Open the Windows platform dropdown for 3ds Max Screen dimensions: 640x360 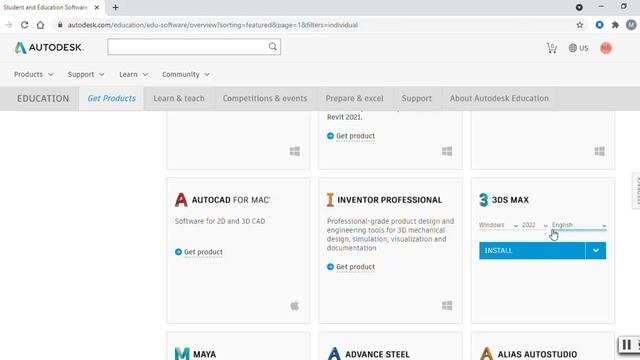point(498,225)
